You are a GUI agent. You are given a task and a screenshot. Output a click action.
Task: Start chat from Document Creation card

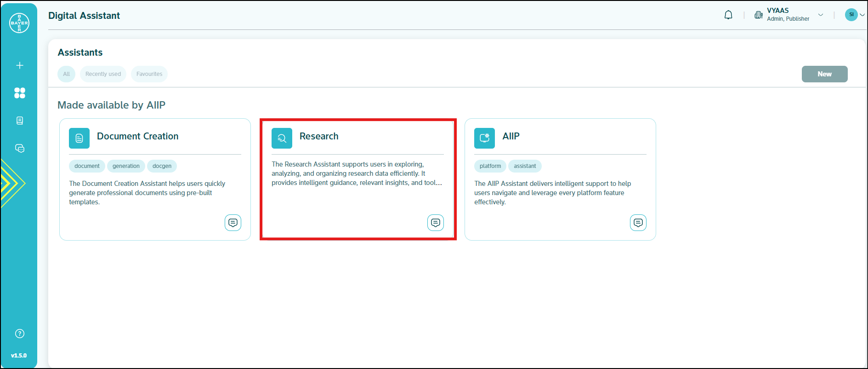click(233, 223)
